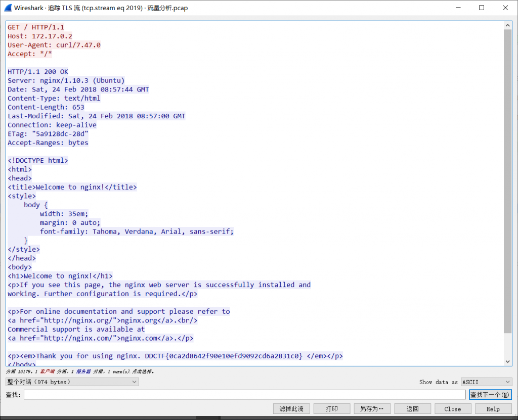Close the window using the title bar X
This screenshot has height=420, width=518.
point(505,8)
